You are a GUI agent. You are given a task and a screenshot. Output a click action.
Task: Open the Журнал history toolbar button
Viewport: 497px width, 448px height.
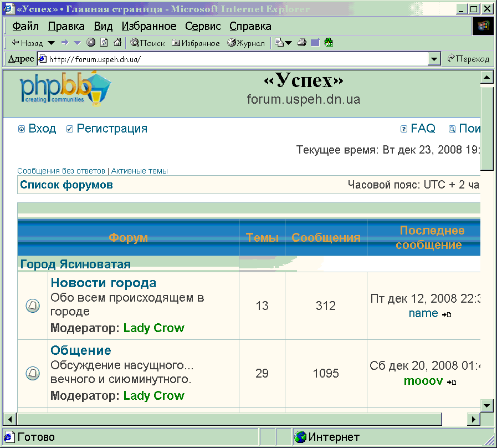click(x=246, y=43)
